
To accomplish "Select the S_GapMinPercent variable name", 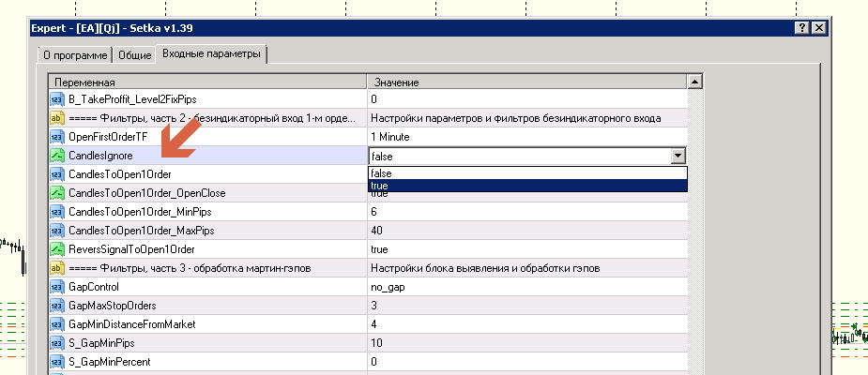I will [109, 362].
